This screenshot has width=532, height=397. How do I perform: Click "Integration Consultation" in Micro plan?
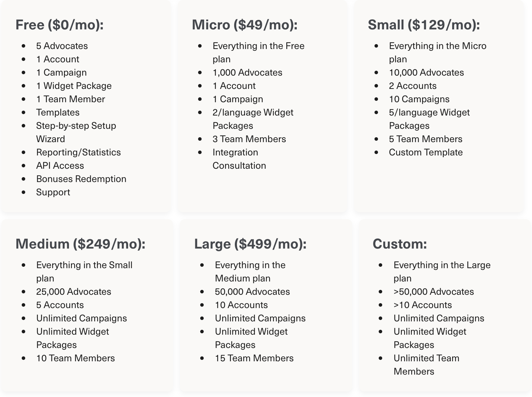(x=239, y=159)
